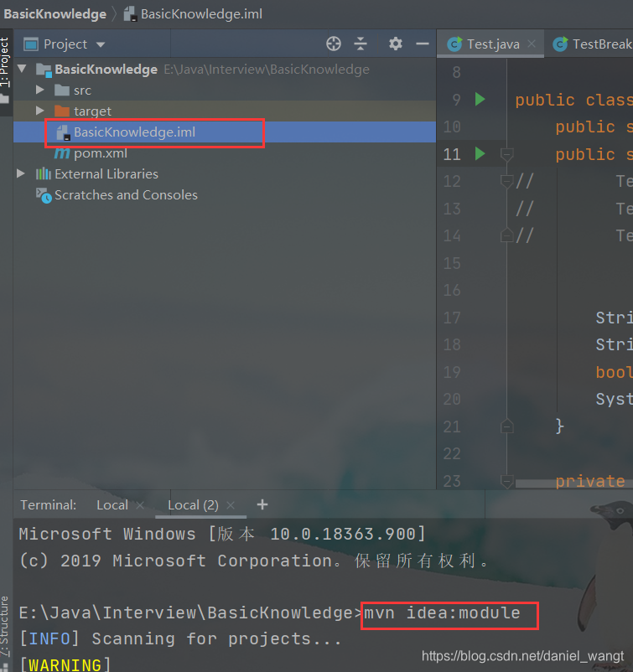The image size is (633, 672).
Task: Click the External Libraries bar-chart icon
Action: pos(44,173)
